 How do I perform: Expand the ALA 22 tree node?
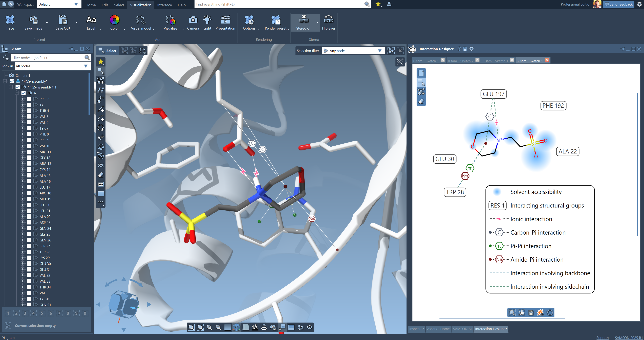click(23, 217)
